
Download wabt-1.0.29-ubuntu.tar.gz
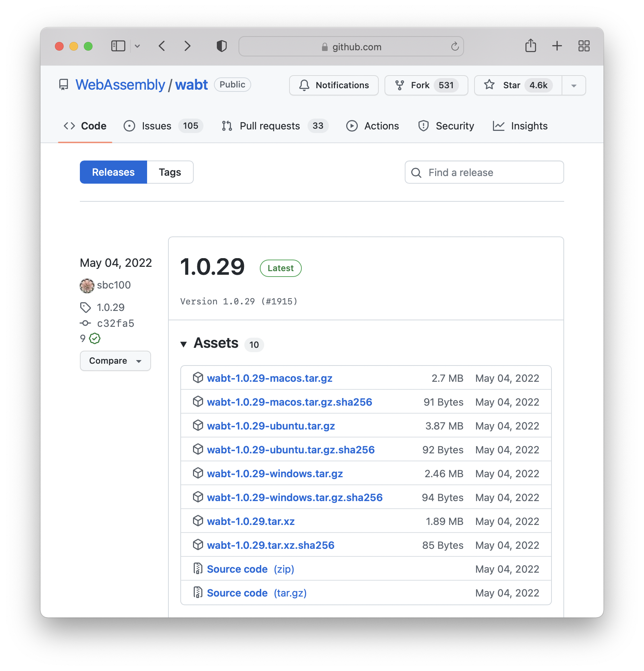point(271,426)
